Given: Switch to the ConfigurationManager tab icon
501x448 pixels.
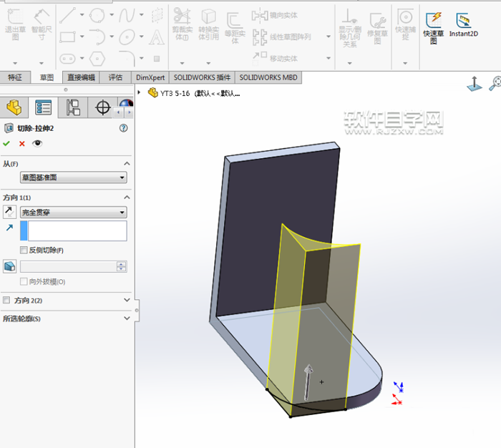Looking at the screenshot, I should (73, 108).
